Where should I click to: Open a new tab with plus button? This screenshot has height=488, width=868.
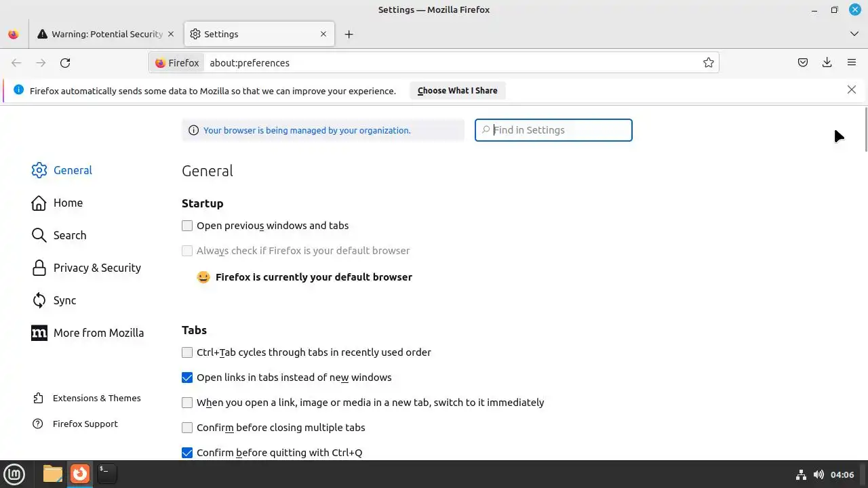[349, 34]
